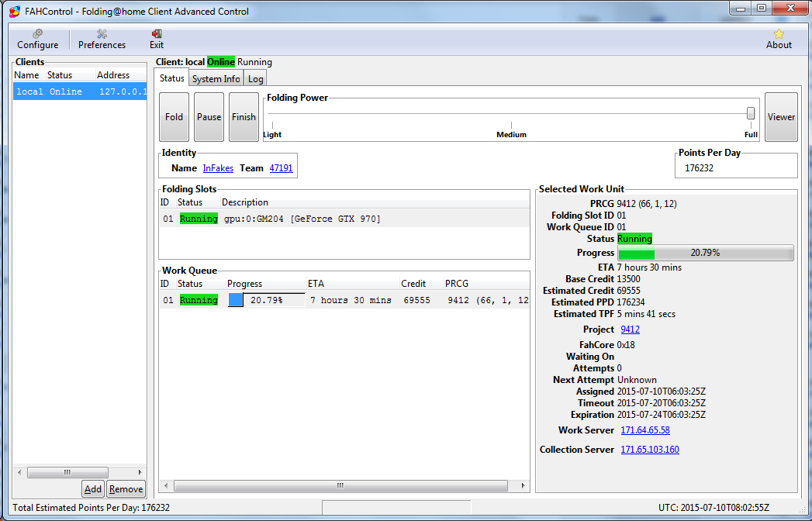
Task: Select work queue row 01 Running
Action: pyautogui.click(x=344, y=300)
